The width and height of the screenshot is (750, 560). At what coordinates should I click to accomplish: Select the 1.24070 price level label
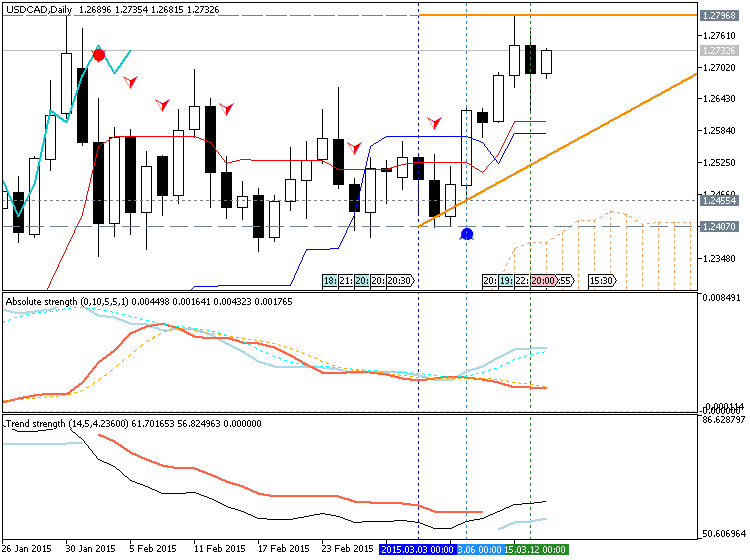pos(719,226)
